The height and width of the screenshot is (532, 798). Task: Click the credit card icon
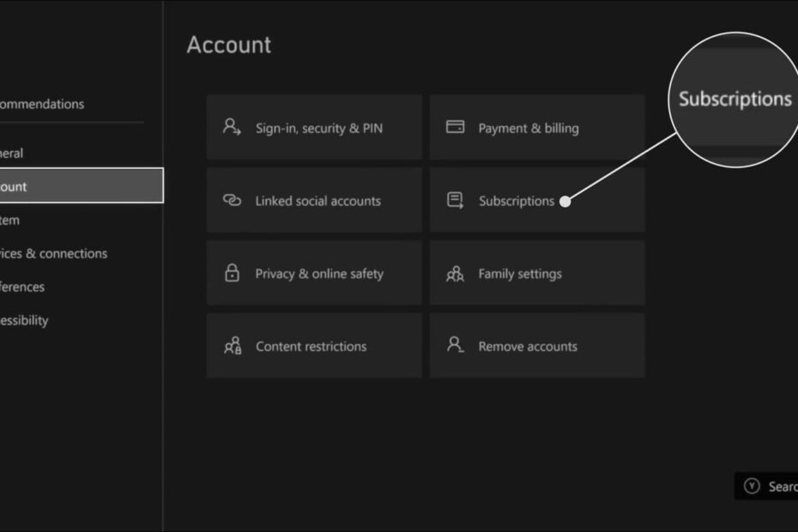click(x=455, y=126)
